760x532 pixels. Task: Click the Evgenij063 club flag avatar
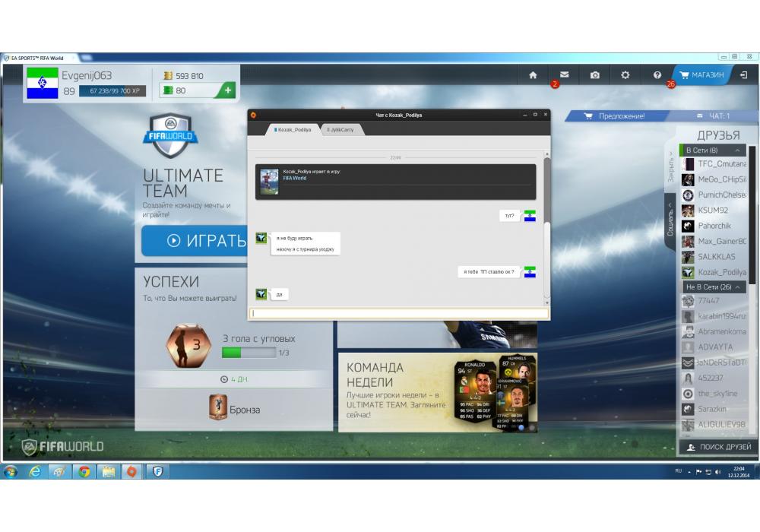pos(42,84)
